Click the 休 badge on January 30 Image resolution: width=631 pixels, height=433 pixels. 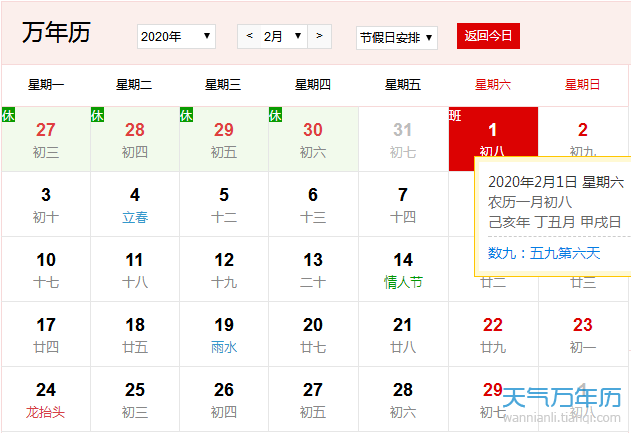pyautogui.click(x=275, y=115)
